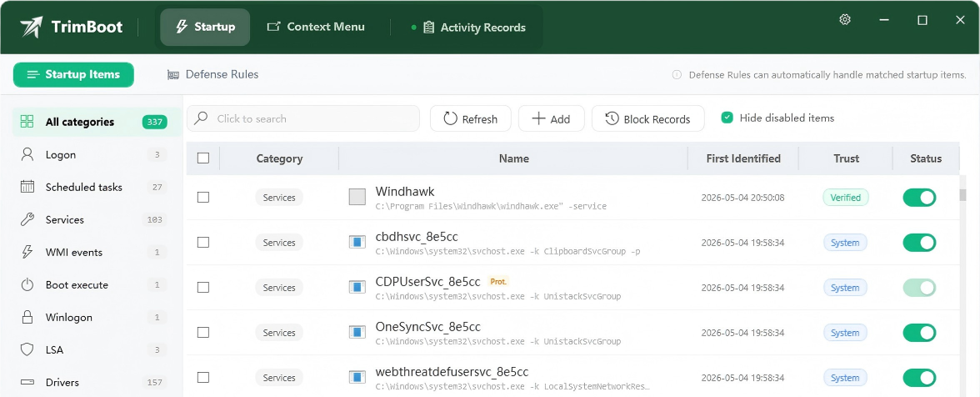Viewport: 980px width, 397px height.
Task: Click the Winlogon padlock icon
Action: click(27, 317)
